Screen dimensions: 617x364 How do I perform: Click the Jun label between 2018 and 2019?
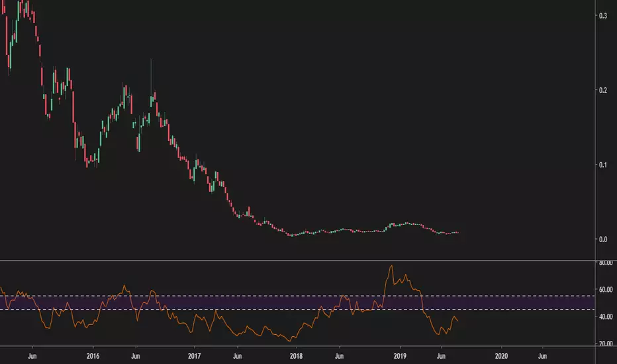point(339,356)
